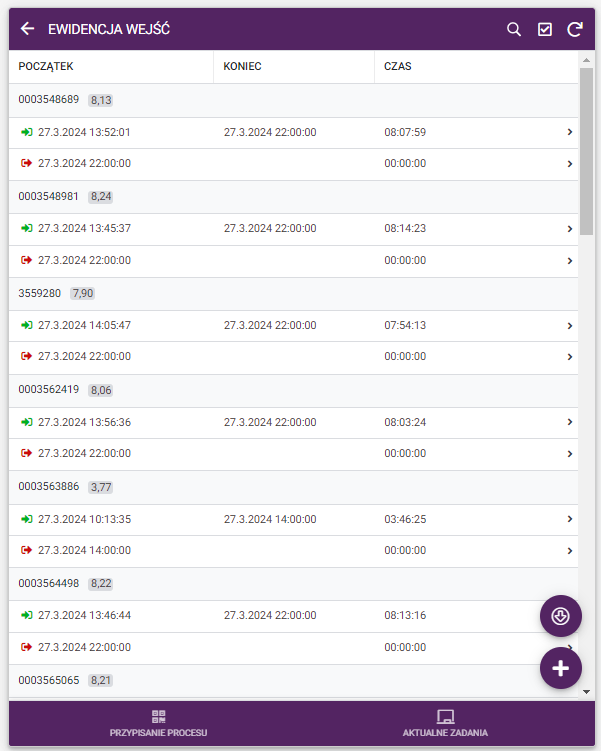Open Aktualne Zadania tab

pyautogui.click(x=445, y=724)
